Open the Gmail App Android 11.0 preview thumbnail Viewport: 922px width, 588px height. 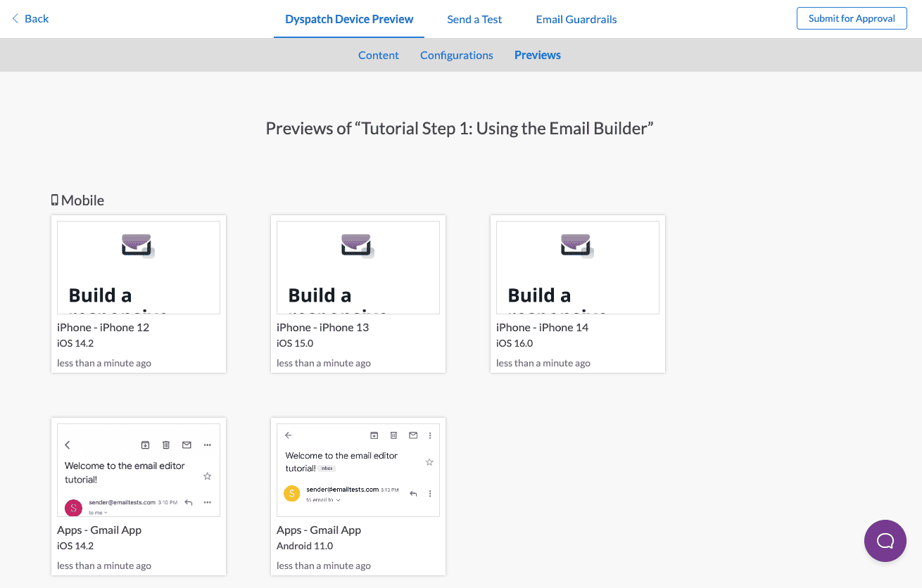coord(358,470)
